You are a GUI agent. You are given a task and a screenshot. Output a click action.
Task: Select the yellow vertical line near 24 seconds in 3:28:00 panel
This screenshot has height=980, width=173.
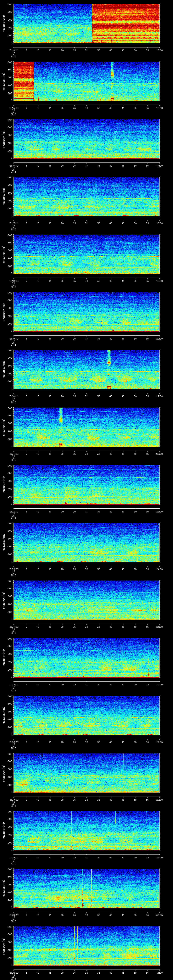72,831
